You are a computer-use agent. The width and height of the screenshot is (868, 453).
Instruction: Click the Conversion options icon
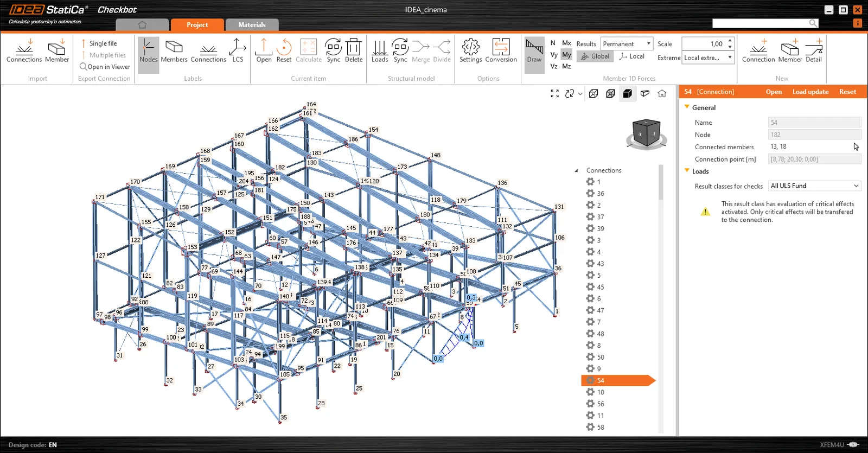(x=501, y=50)
